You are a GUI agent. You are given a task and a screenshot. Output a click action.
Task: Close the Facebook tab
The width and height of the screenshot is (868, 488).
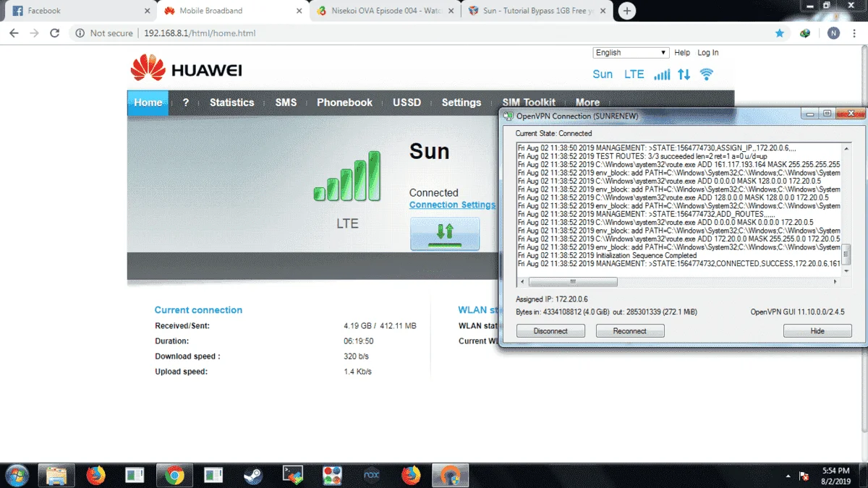click(148, 11)
